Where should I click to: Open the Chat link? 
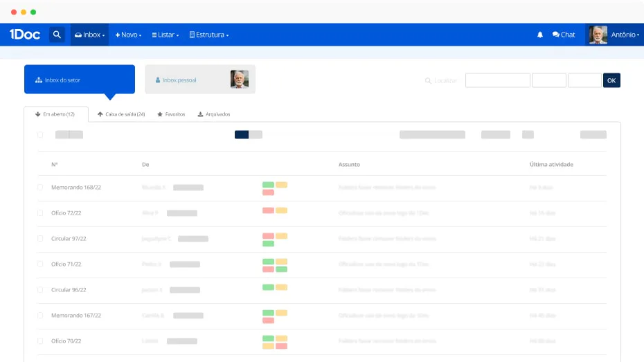pos(564,35)
